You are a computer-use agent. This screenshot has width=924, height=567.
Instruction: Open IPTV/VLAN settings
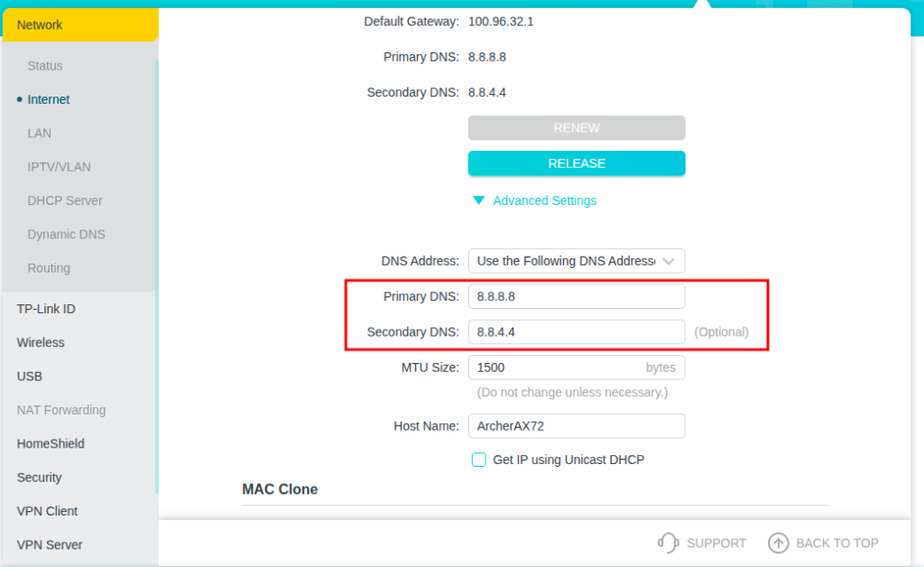point(59,167)
